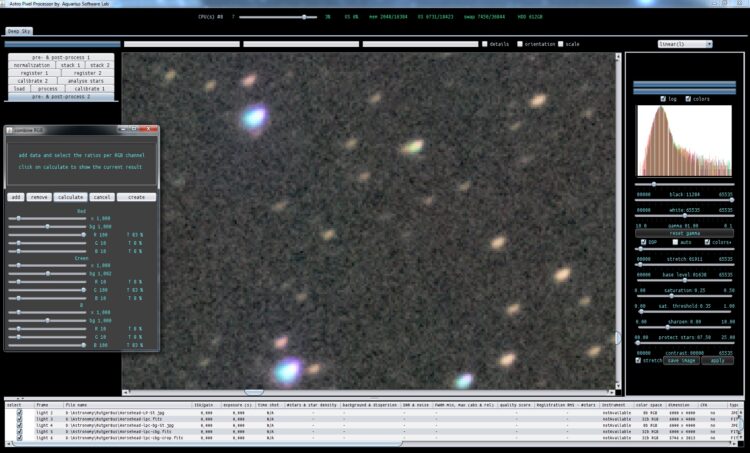Click the combine RGB window title icon
Image resolution: width=750 pixels, height=453 pixels.
click(x=10, y=130)
